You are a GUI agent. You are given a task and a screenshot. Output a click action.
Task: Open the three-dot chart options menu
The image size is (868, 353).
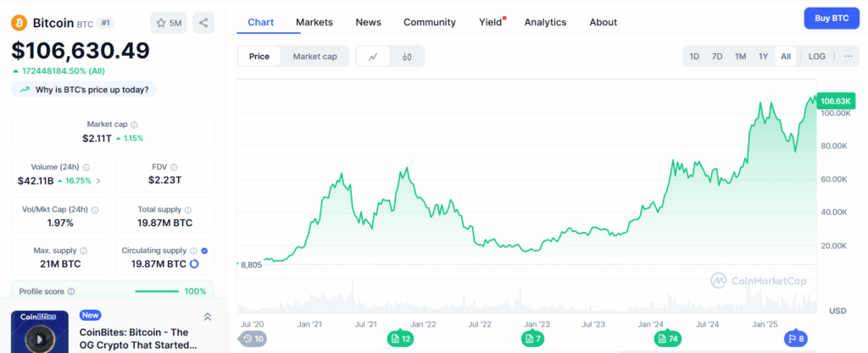pyautogui.click(x=848, y=56)
